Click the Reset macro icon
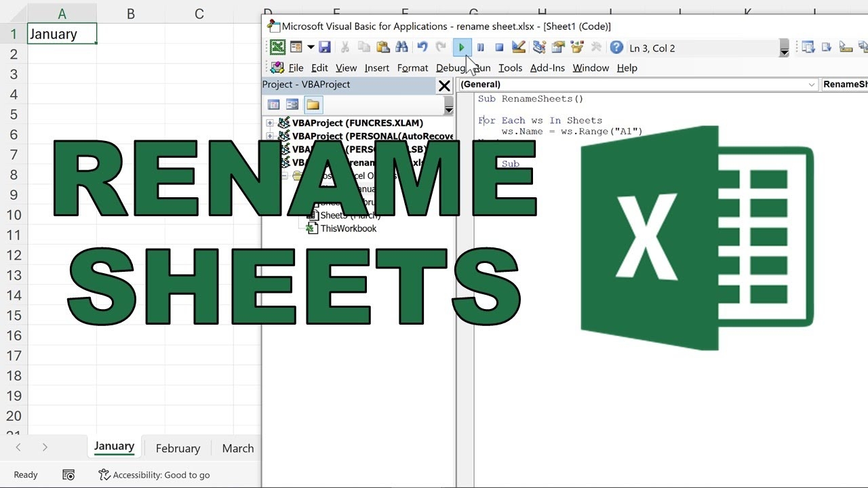Viewport: 868px width, 488px height. pyautogui.click(x=500, y=47)
